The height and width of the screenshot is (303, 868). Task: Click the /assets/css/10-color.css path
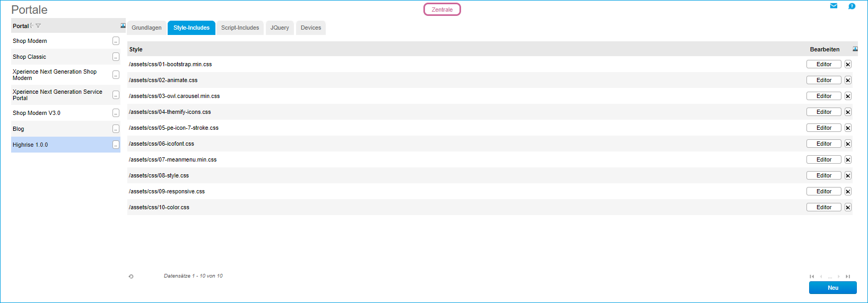(159, 207)
